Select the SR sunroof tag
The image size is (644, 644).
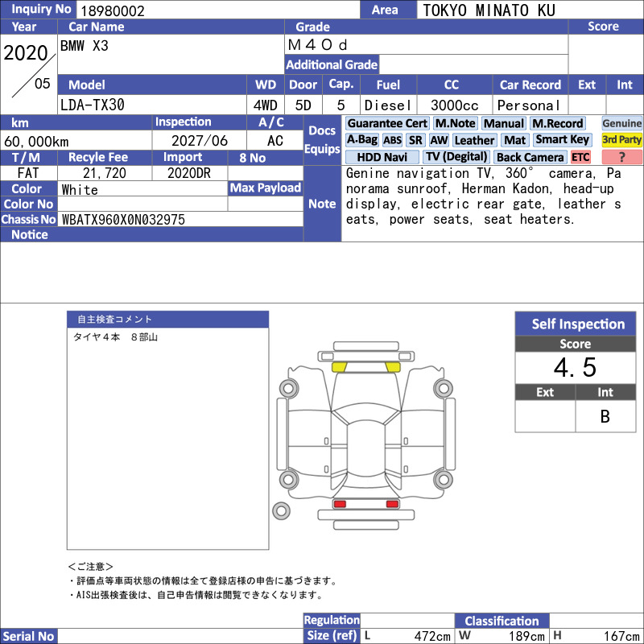pos(415,140)
